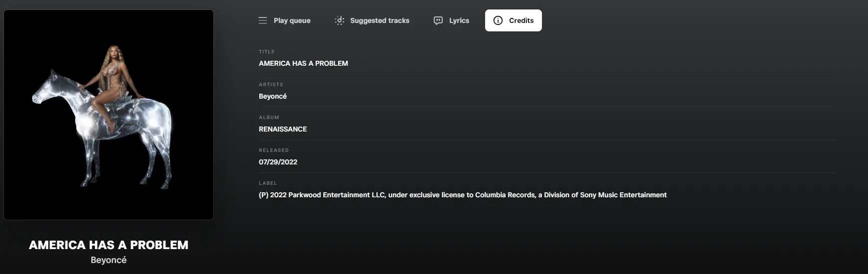Screen dimensions: 868x274
Task: Show the Lyrics tab
Action: coord(459,20)
